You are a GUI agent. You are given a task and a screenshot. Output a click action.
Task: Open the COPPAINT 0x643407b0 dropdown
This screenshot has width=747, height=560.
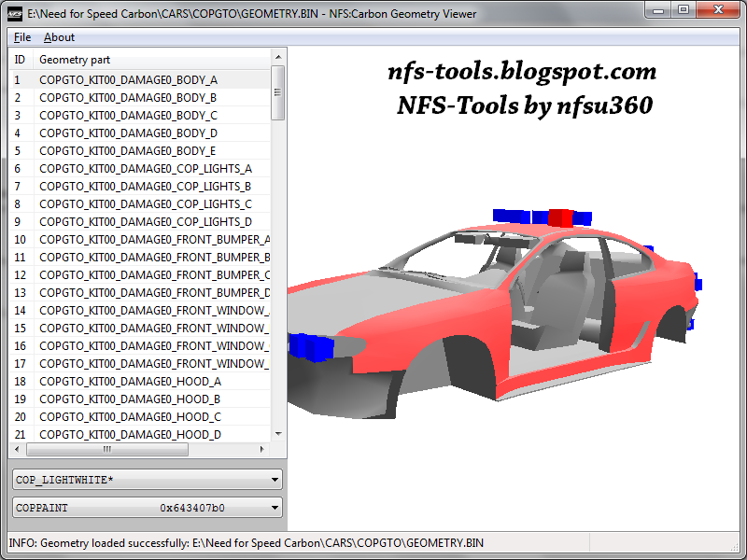tap(148, 508)
